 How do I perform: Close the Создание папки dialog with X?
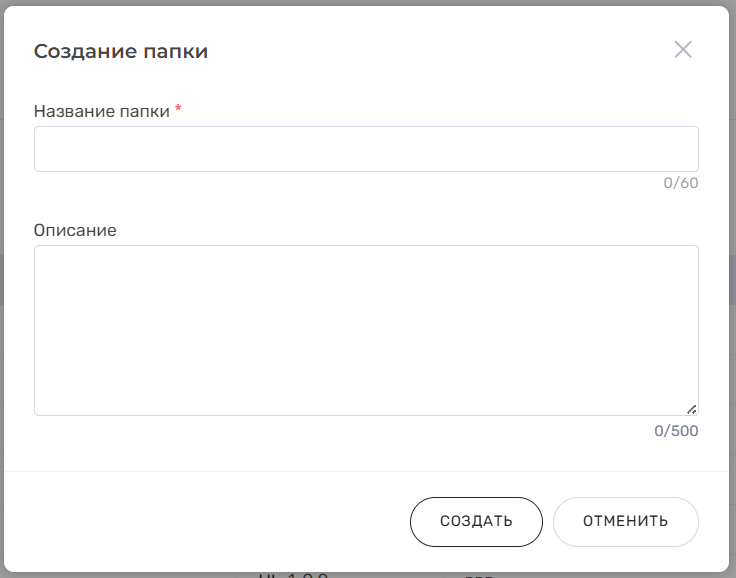point(683,50)
